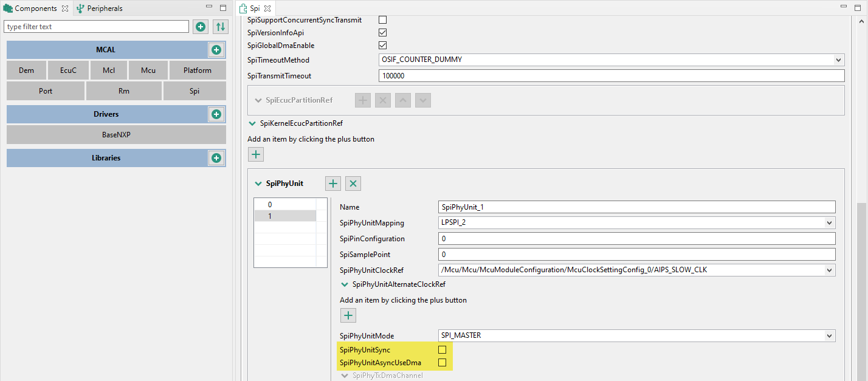Add a SpiPhyUnitAlternateClockRef item with plus button
This screenshot has width=868, height=381.
pos(348,315)
